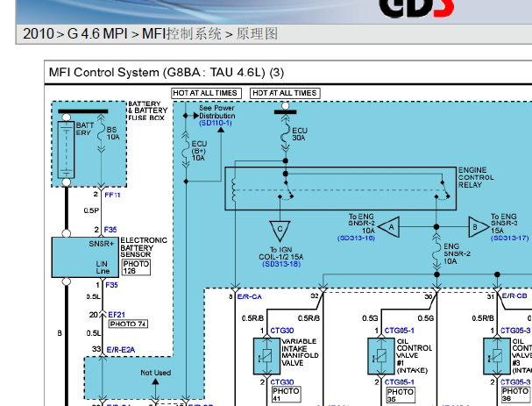Open PHOTO 41 under CTG30
Viewport: 532px width, 406px height.
pyautogui.click(x=286, y=395)
